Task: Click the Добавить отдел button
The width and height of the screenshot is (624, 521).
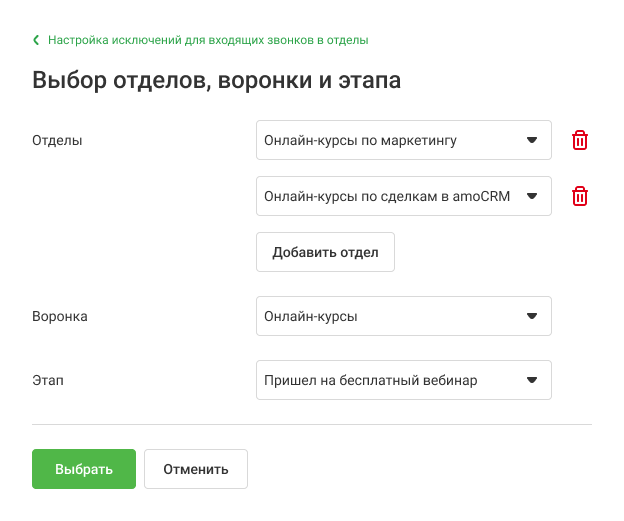Action: [x=325, y=252]
